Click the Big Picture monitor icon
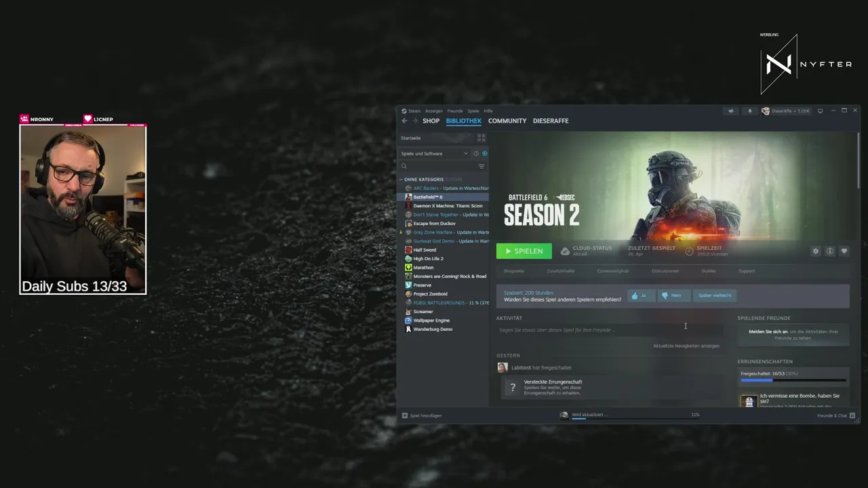 (820, 110)
